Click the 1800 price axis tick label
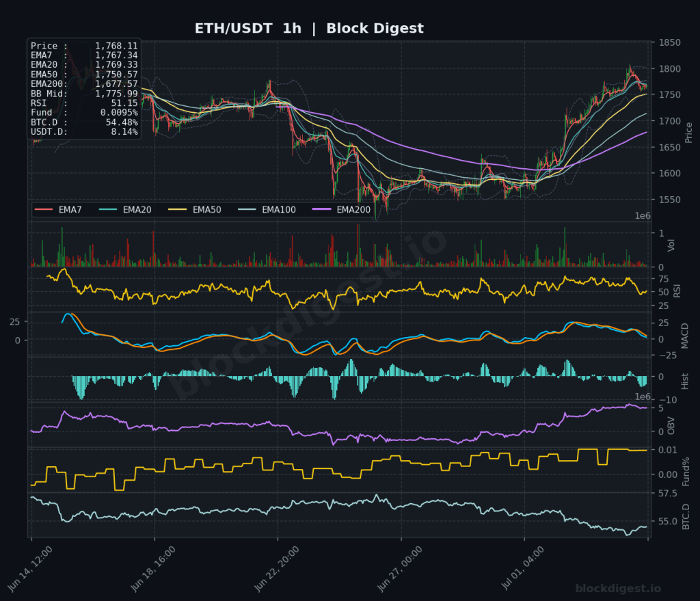The image size is (700, 601). [670, 69]
